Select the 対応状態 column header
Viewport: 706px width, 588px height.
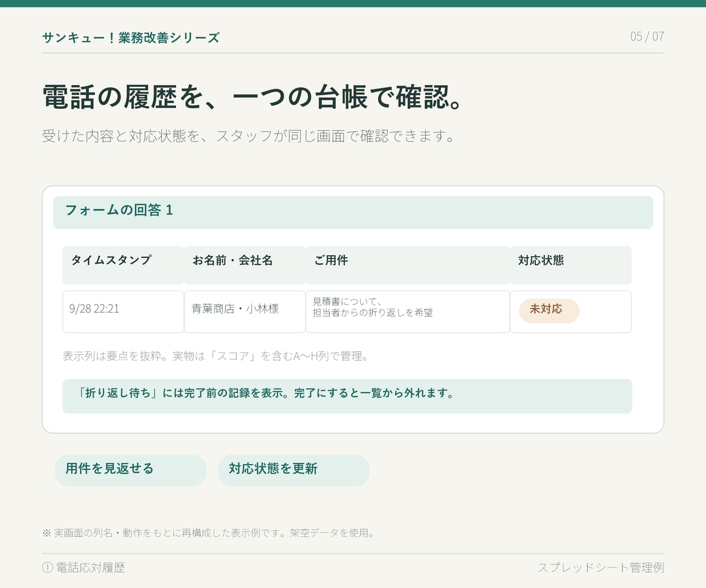(571, 265)
